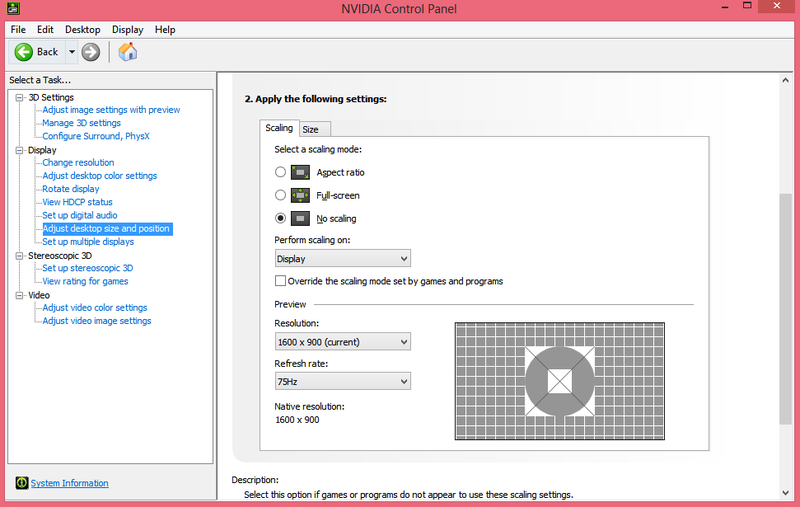Click the Aspect ratio scaling icon

300,172
